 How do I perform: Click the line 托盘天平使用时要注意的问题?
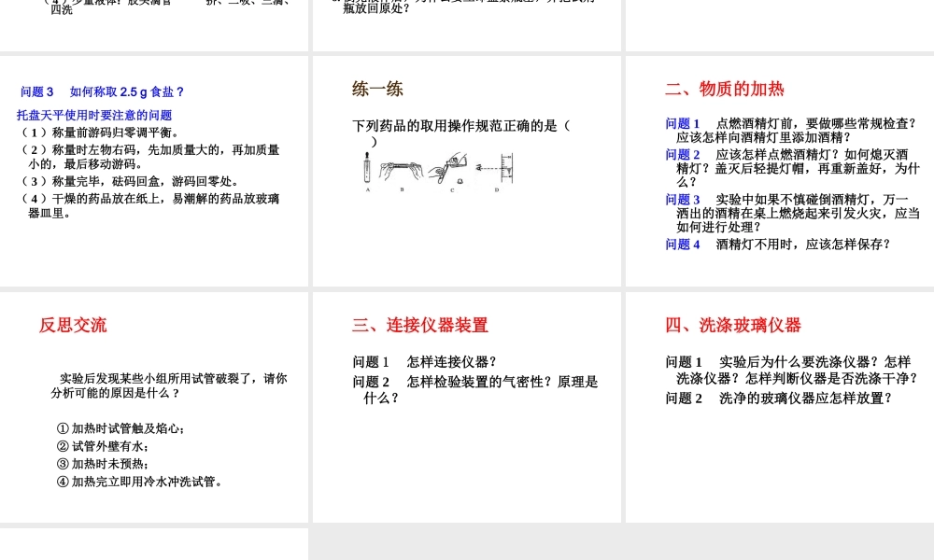(x=94, y=115)
